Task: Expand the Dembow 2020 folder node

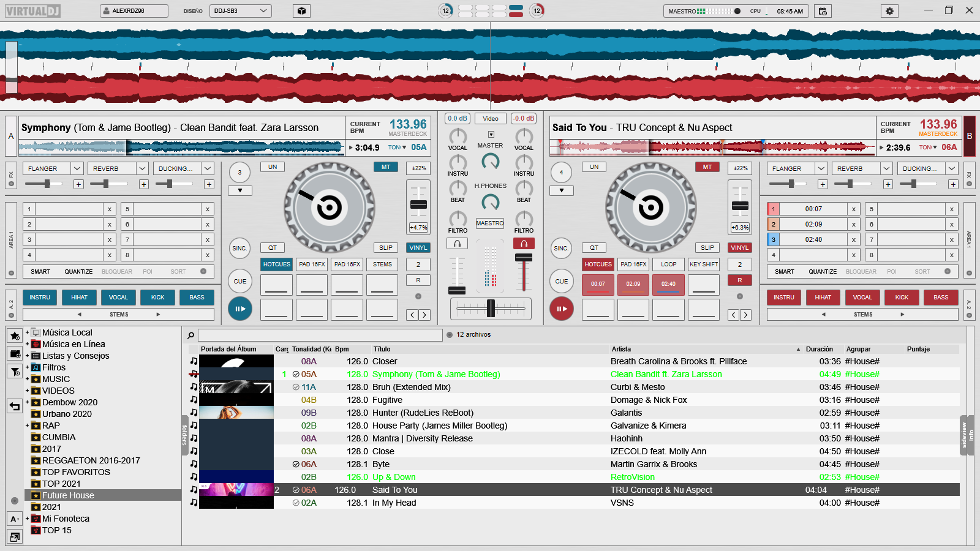Action: tap(27, 402)
